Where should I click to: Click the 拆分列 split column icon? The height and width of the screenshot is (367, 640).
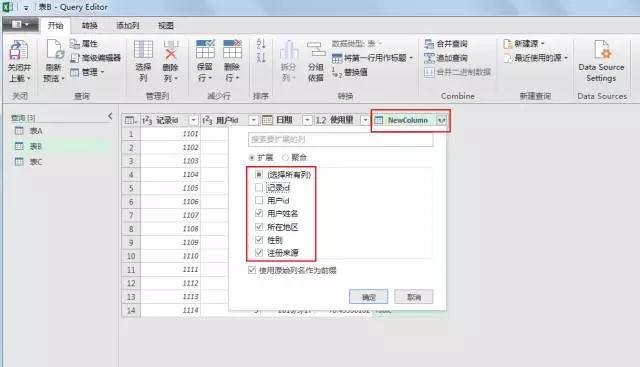pyautogui.click(x=289, y=50)
